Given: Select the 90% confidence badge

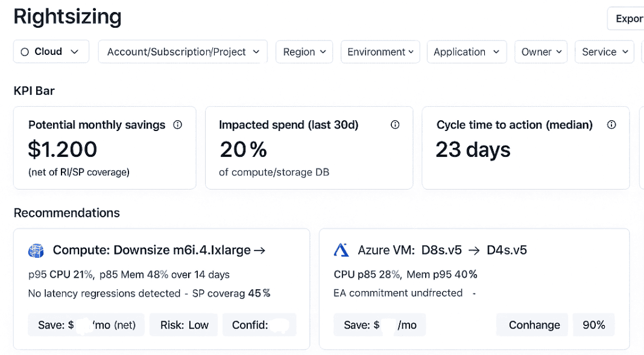Looking at the screenshot, I should (x=594, y=324).
